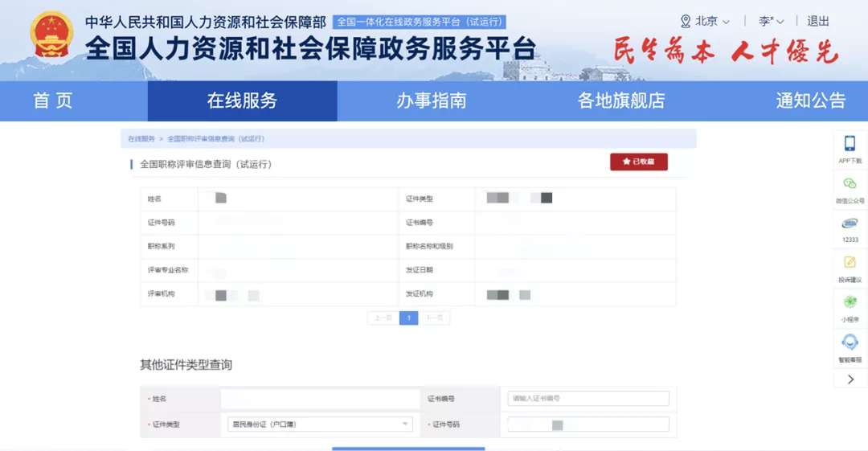Click the 退出 logout link
The image size is (868, 451).
pos(818,21)
